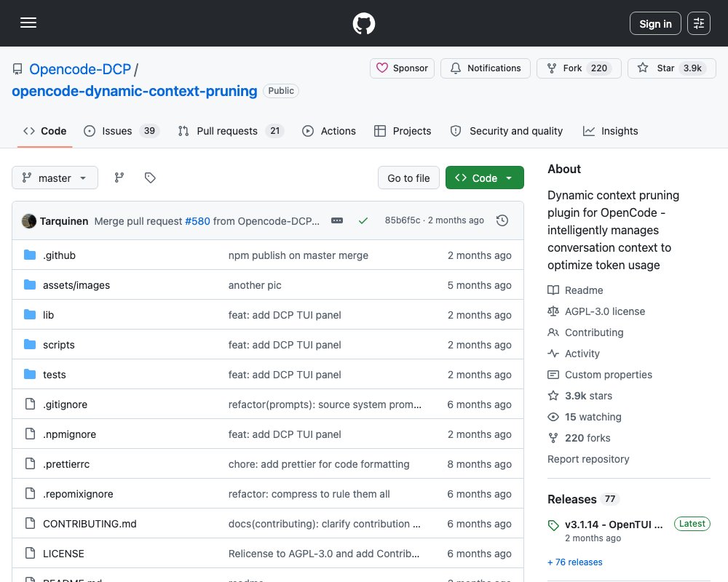Sponsor this repository

pos(402,68)
